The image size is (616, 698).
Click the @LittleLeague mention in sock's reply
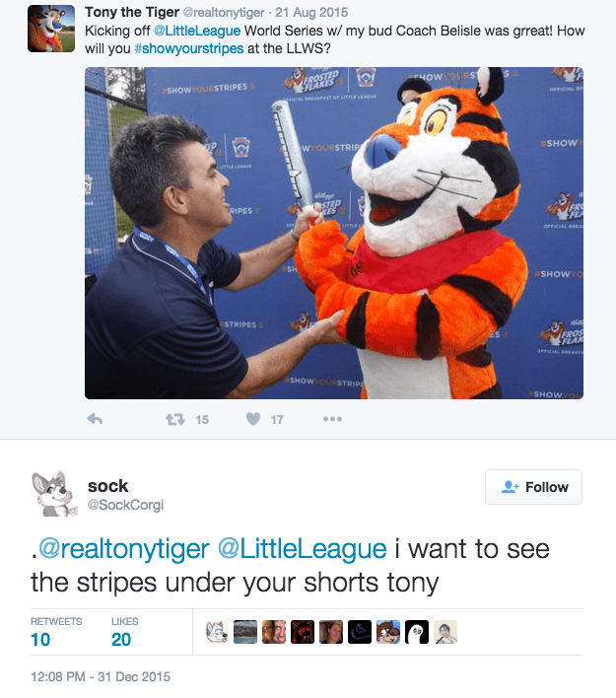coord(303,548)
